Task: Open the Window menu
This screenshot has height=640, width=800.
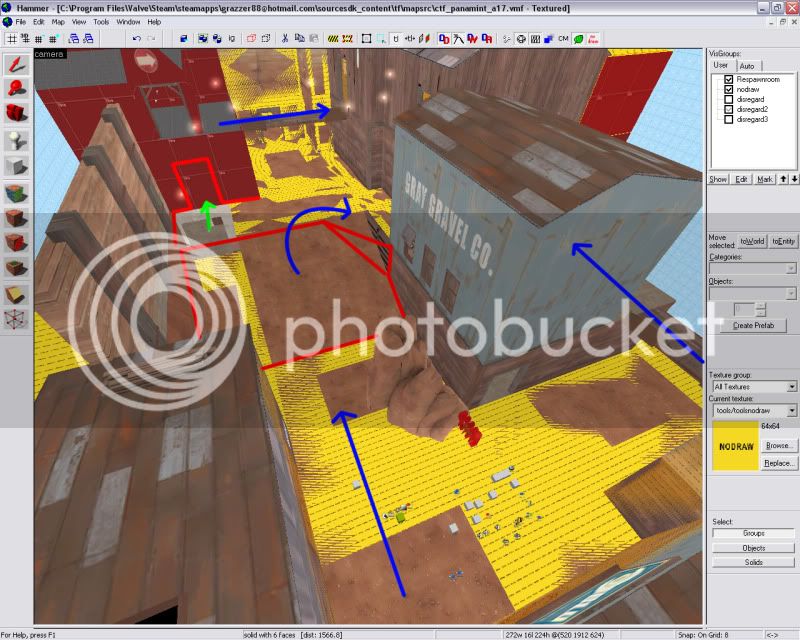Action: pos(128,22)
